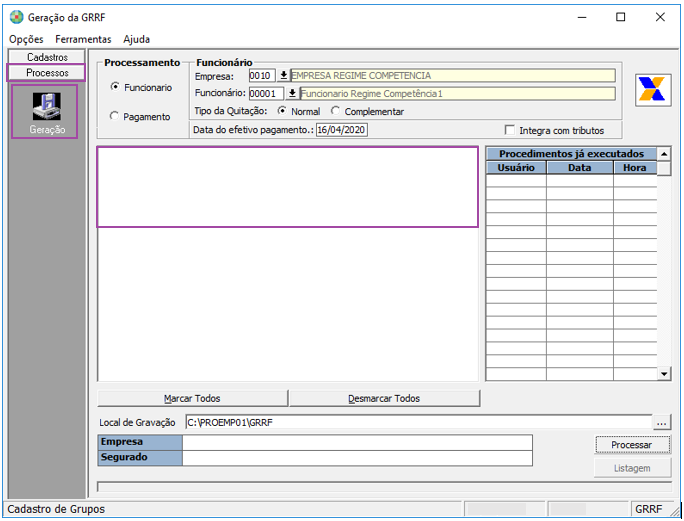Select the Pagamento processing radio button
Screen dimensions: 684x521
click(115, 117)
